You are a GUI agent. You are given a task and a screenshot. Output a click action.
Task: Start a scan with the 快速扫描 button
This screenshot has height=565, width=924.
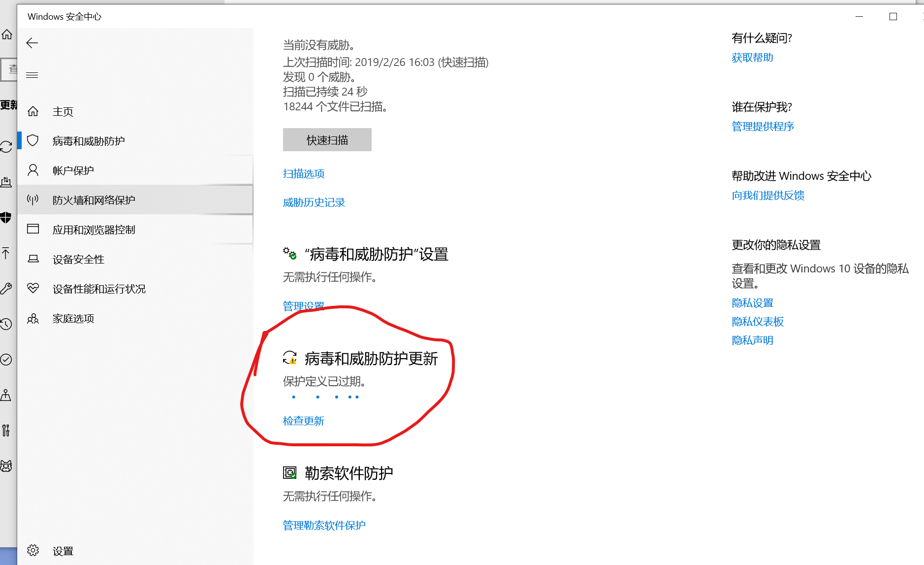(327, 140)
